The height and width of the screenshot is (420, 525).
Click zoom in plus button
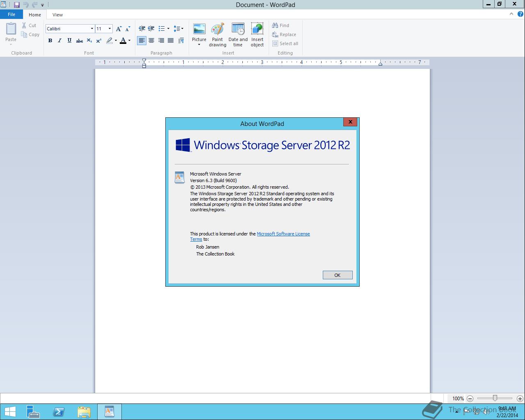tap(520, 398)
